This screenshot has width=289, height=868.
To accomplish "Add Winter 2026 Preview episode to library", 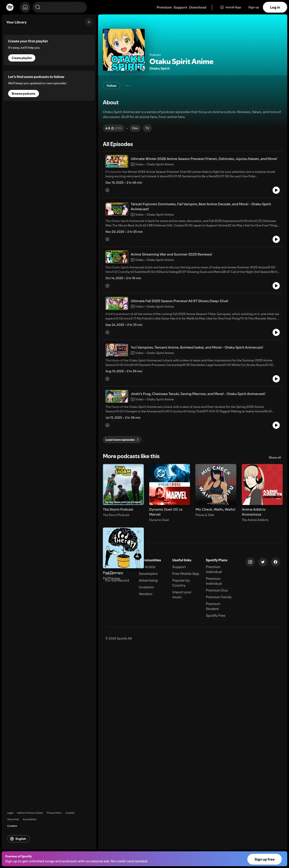I will click(x=107, y=190).
